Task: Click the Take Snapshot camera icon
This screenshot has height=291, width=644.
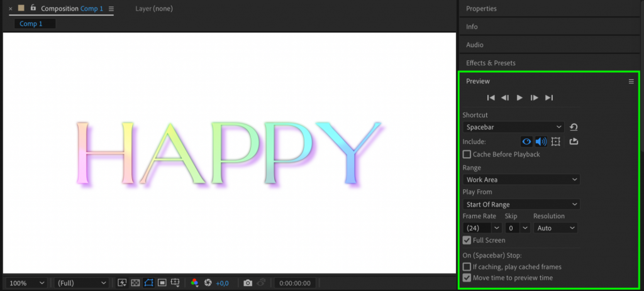Action: 248,283
